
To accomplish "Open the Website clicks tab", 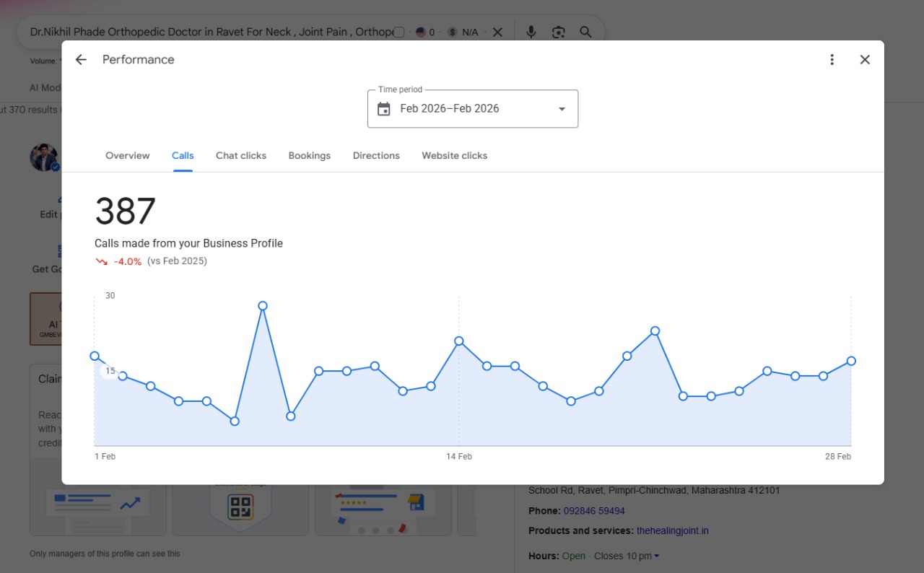I will pos(455,155).
